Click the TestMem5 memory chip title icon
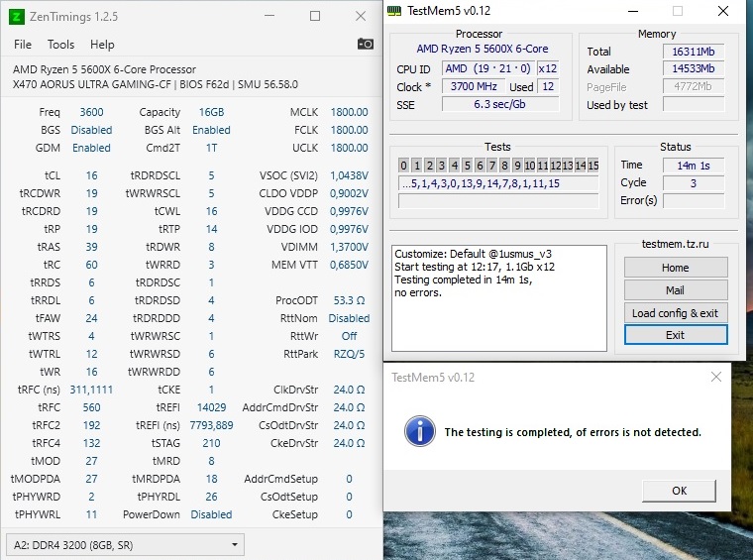 point(394,11)
